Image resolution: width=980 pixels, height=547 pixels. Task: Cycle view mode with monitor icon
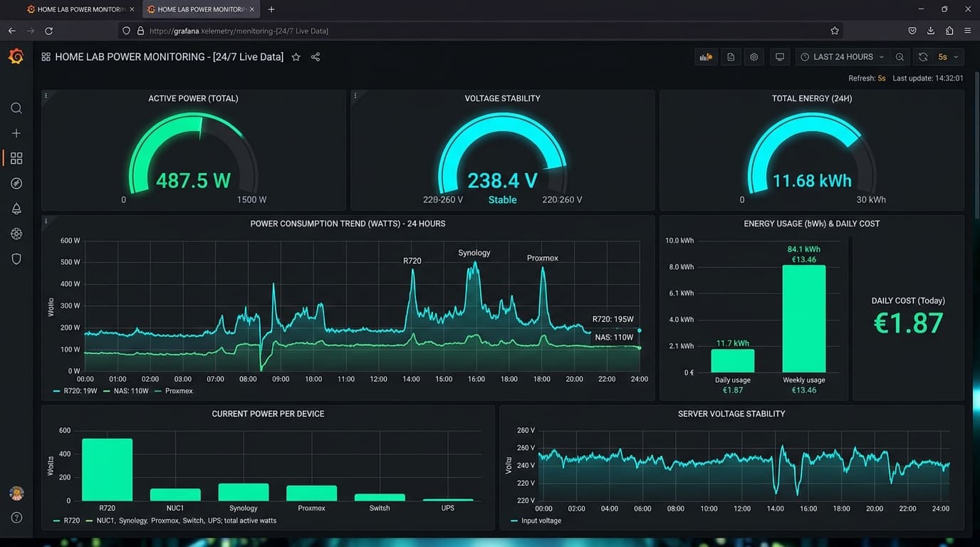pyautogui.click(x=780, y=57)
